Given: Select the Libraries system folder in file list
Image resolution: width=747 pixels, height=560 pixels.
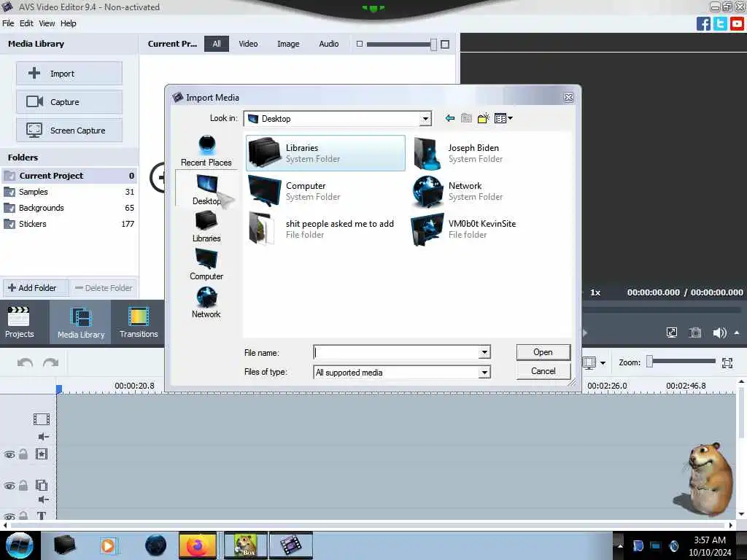Looking at the screenshot, I should (x=325, y=153).
